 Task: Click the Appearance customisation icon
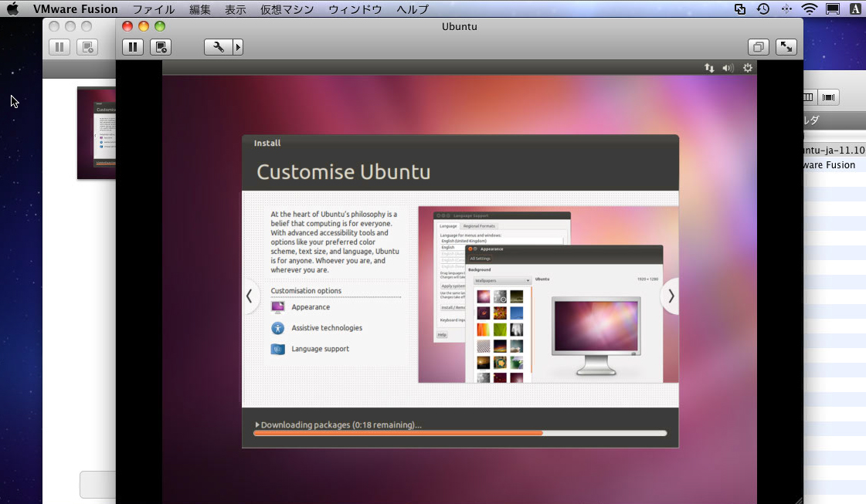278,307
